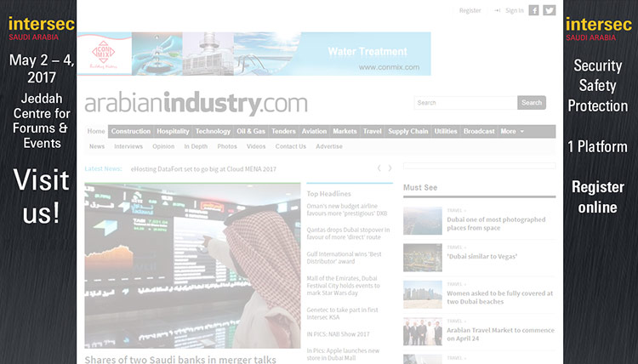Go to next latest news arrow
This screenshot has height=364, width=638.
390,168
